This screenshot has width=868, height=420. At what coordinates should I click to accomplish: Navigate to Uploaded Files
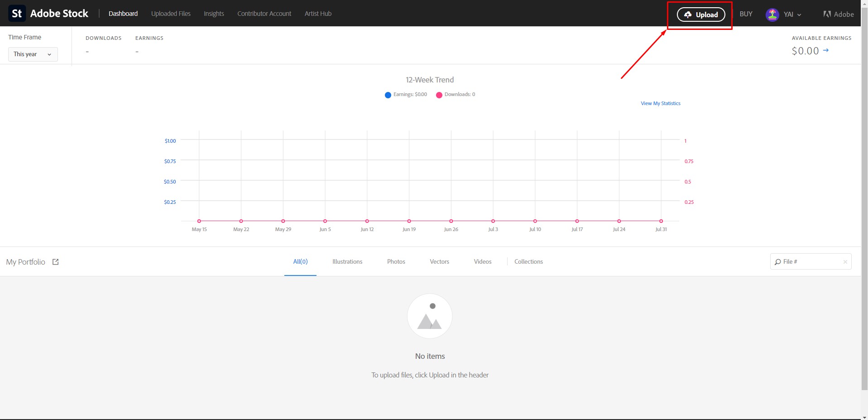tap(171, 14)
